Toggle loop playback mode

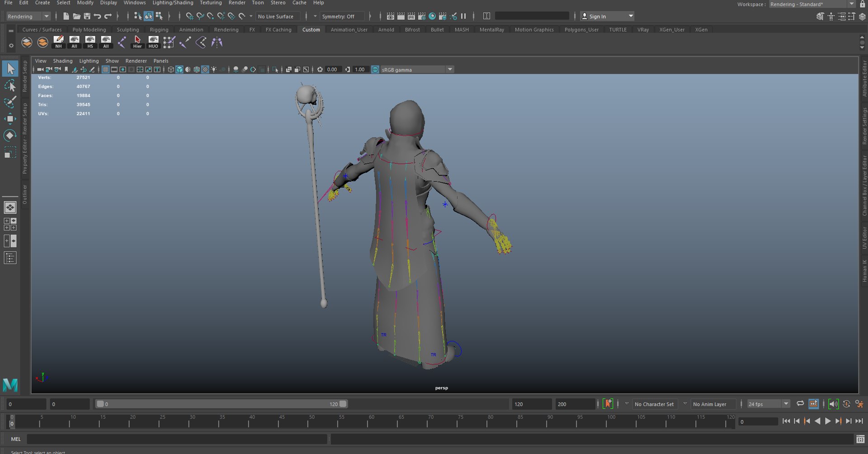(800, 404)
